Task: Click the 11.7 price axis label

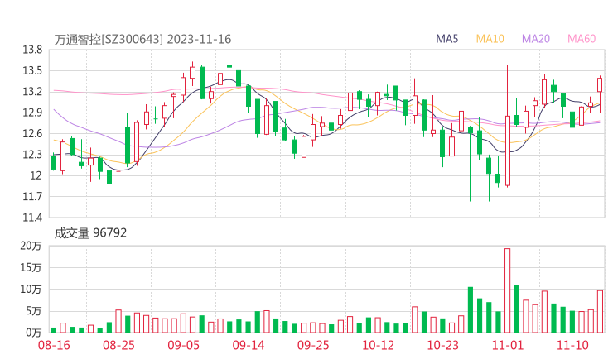Action: [32, 196]
